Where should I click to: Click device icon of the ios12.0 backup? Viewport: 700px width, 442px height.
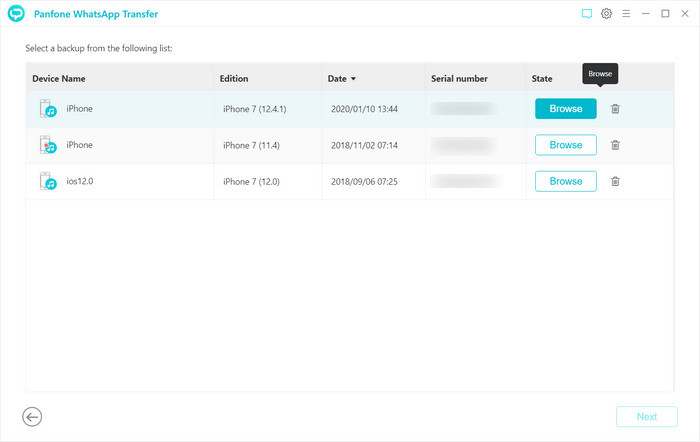coord(48,181)
